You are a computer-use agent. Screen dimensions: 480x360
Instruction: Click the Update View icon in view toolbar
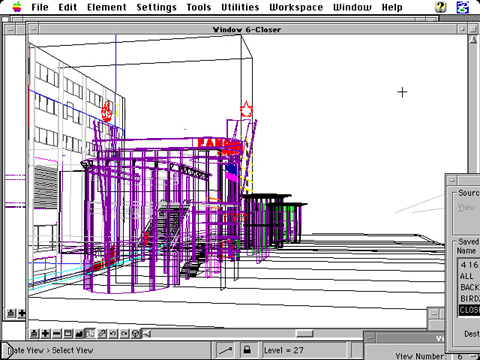click(34, 333)
